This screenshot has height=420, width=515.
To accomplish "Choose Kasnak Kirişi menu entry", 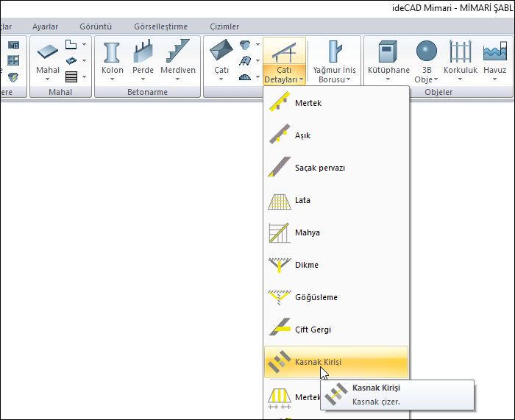I will pos(336,362).
